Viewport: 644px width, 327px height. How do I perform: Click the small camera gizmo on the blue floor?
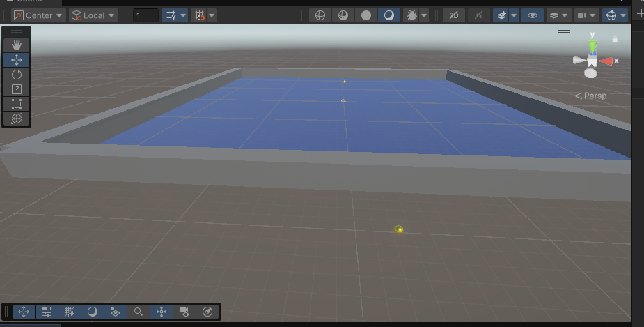343,100
